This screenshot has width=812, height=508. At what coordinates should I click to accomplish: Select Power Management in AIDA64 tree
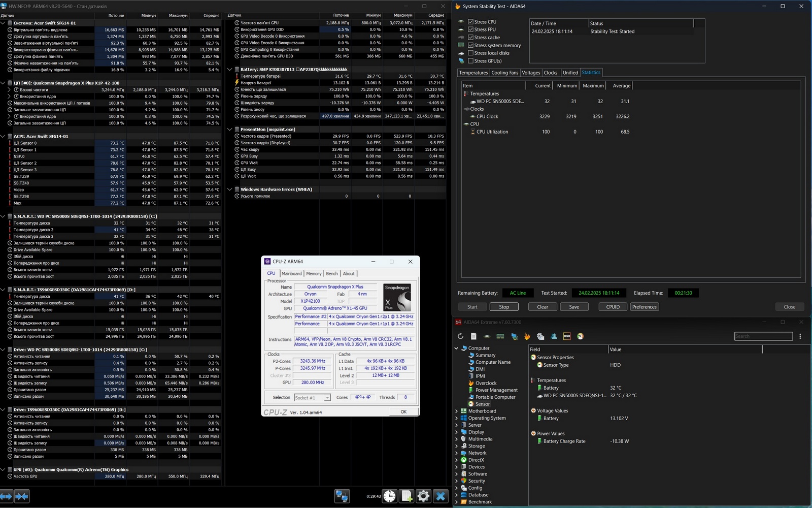tap(496, 390)
